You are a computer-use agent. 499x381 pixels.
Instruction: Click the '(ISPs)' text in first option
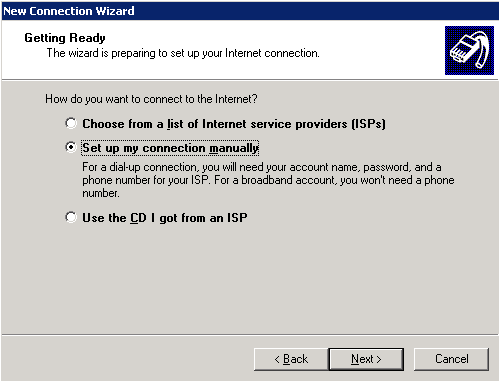click(x=369, y=124)
